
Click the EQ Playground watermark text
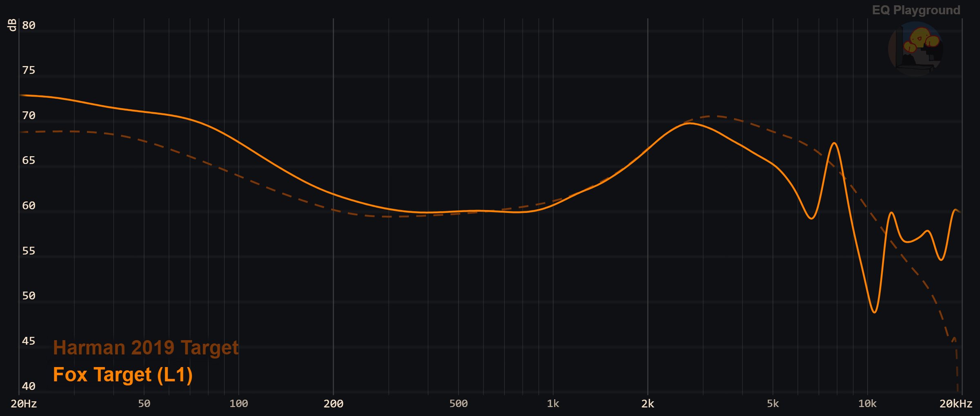[916, 10]
